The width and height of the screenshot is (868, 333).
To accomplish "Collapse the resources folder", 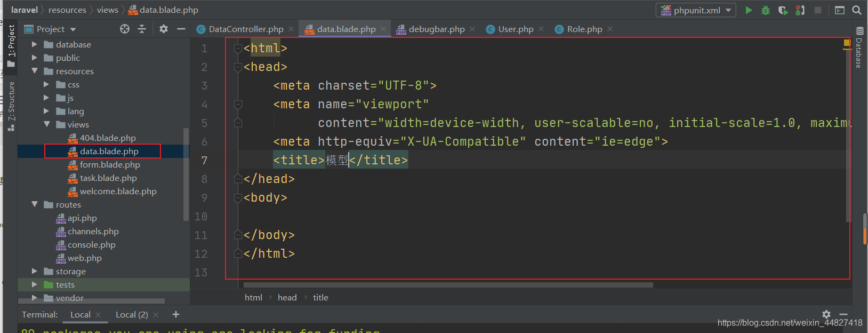I will pos(35,71).
